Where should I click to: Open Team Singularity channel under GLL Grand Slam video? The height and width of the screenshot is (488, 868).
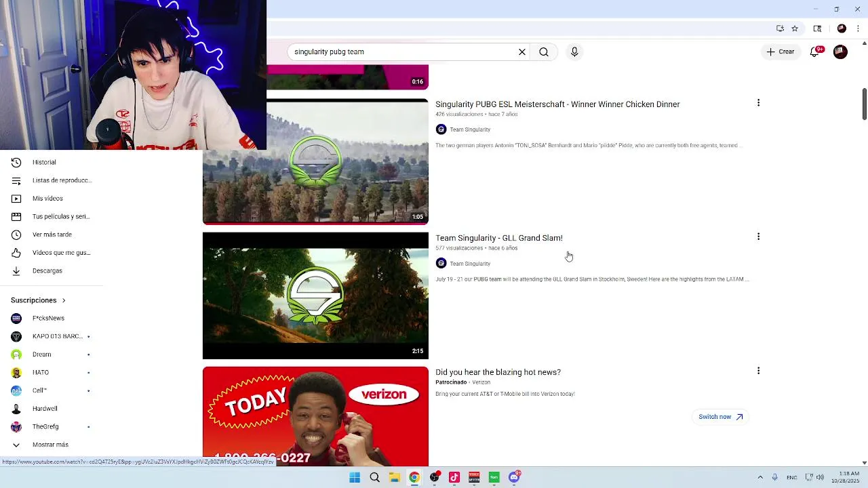point(470,264)
